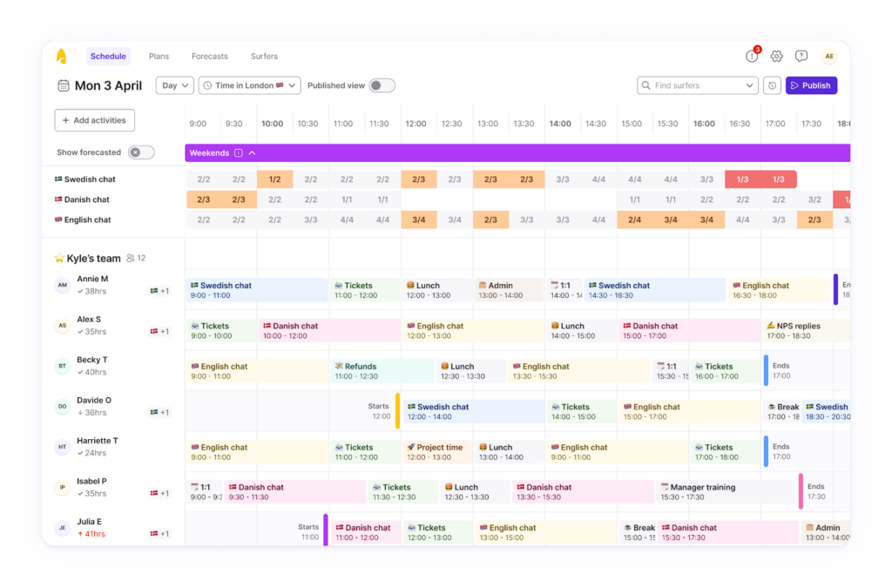
Task: Open Isabel P's Manager training block
Action: point(726,492)
